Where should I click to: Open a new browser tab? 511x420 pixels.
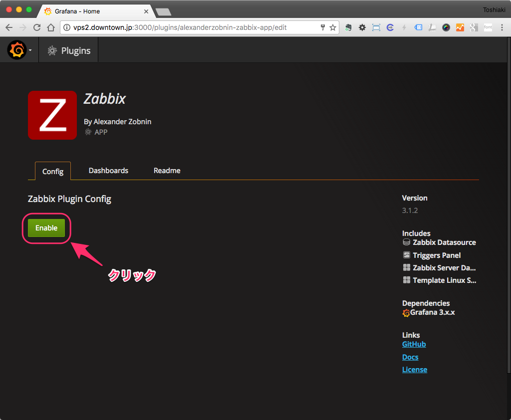[x=163, y=12]
